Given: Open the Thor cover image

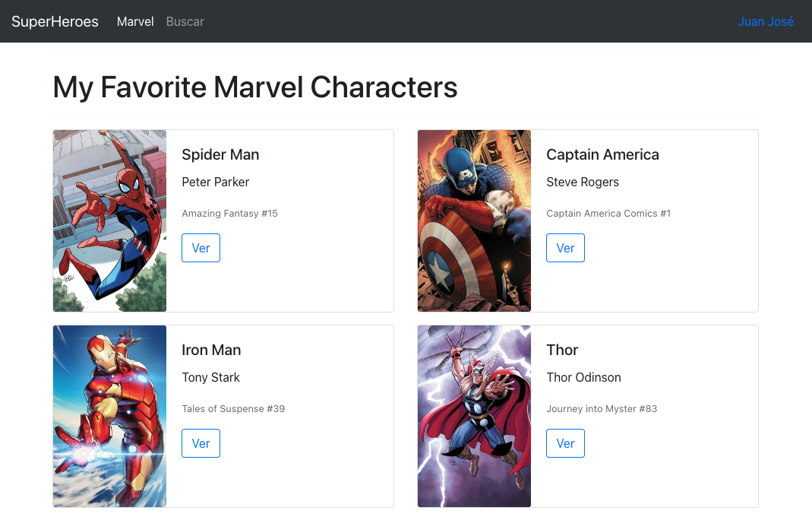Looking at the screenshot, I should point(473,416).
